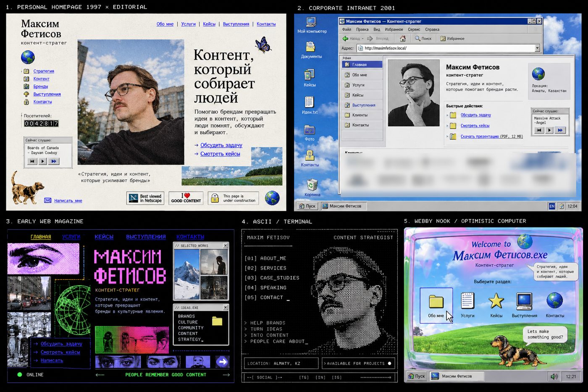Expand the address bar dropdown arrow
This screenshot has width=588, height=392.
coord(537,48)
